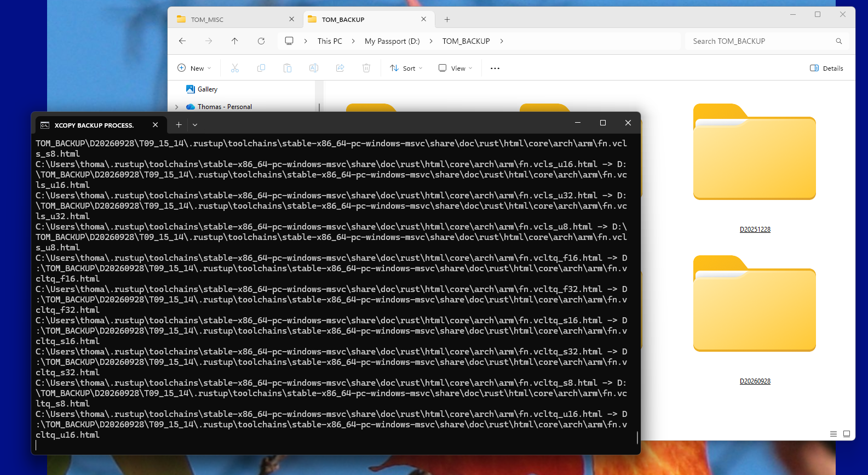The width and height of the screenshot is (868, 475).
Task: Switch to the TOM_MISC tab
Action: [x=235, y=19]
